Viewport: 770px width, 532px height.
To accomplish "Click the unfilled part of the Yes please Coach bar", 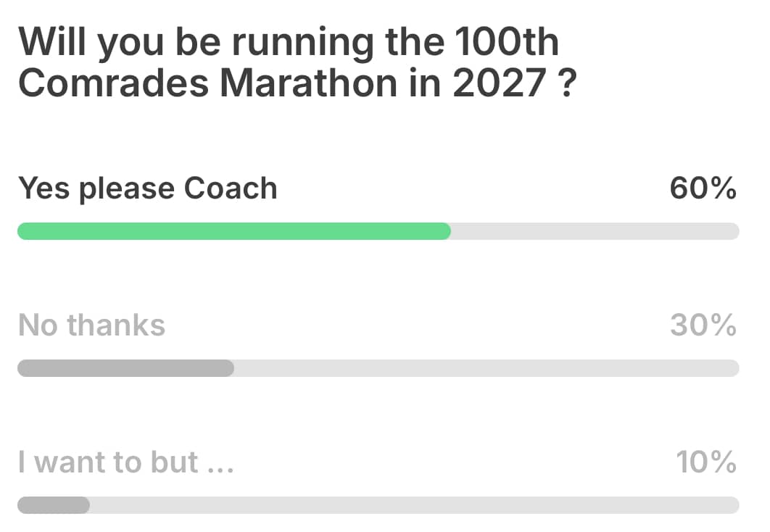I will [595, 231].
